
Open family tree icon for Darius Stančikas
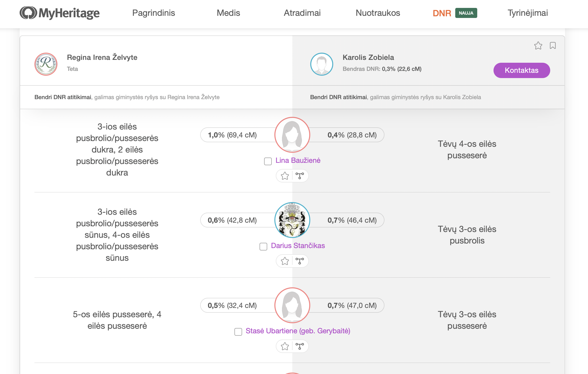coord(300,261)
